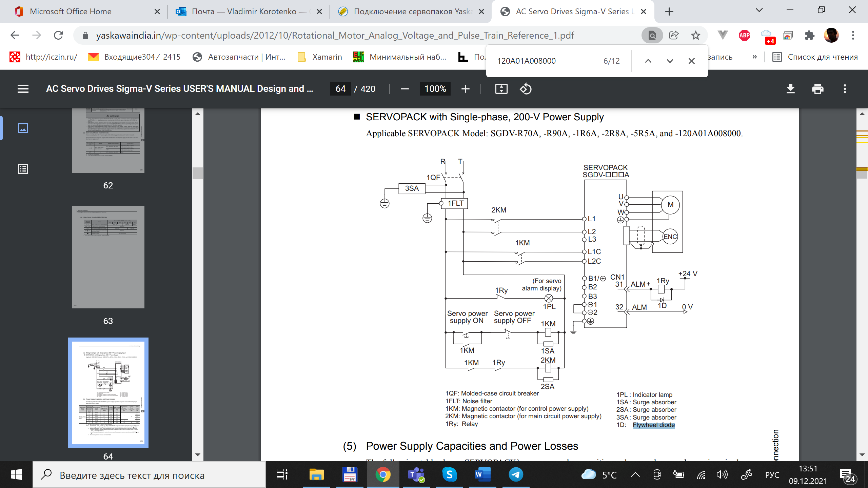Click the thumbnail panel scrollbar thumb
Screen dimensions: 868x488
pyautogui.click(x=198, y=173)
